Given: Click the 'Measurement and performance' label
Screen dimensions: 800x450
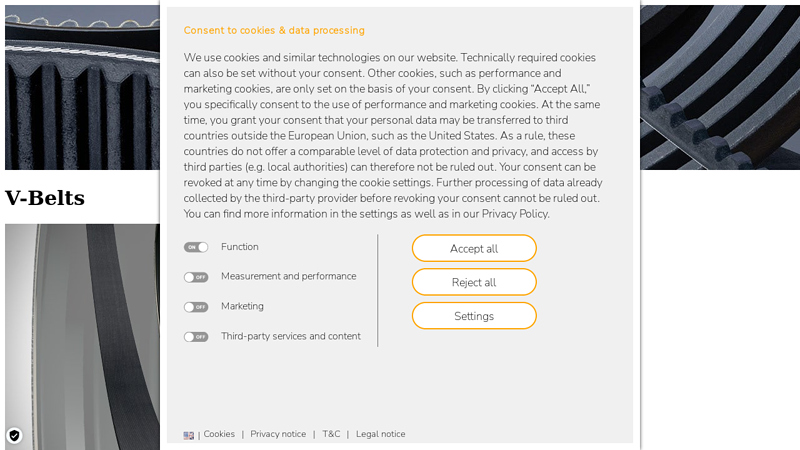Looking at the screenshot, I should point(288,277).
